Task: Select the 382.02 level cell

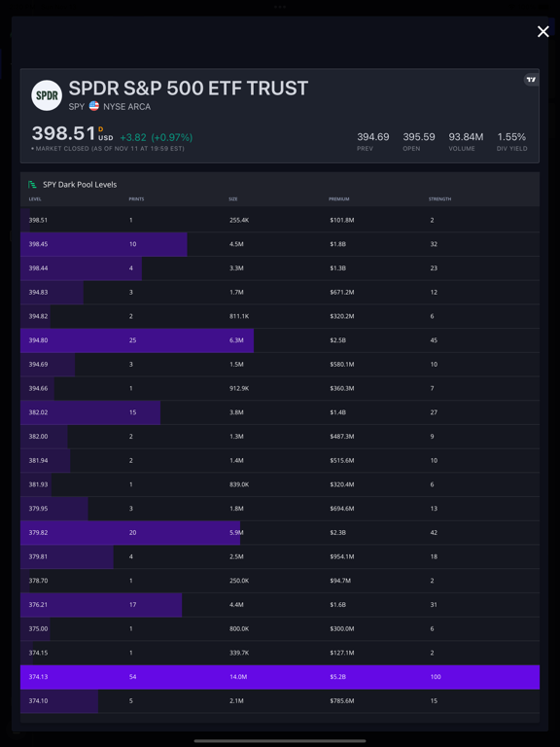Action: (x=38, y=412)
